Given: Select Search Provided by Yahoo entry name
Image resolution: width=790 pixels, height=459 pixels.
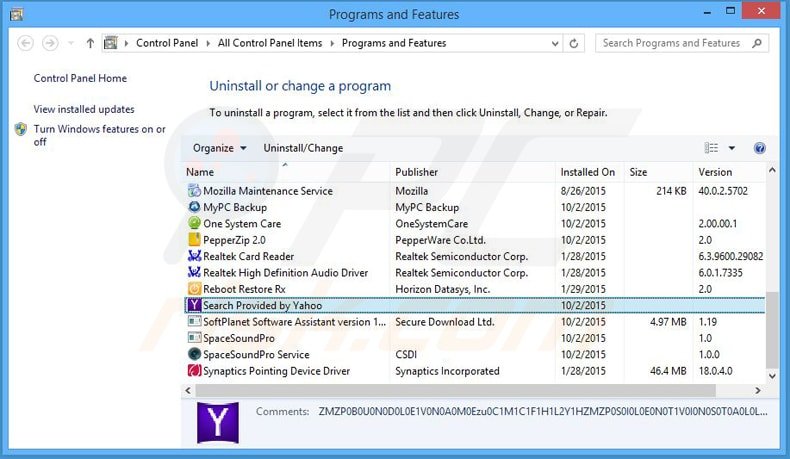Looking at the screenshot, I should 262,305.
